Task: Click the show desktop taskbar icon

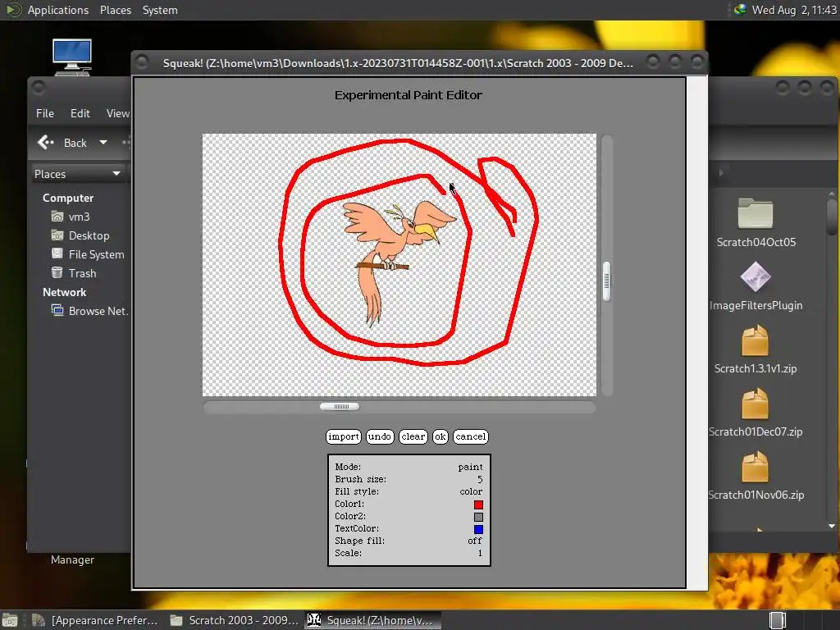Action: [10, 620]
